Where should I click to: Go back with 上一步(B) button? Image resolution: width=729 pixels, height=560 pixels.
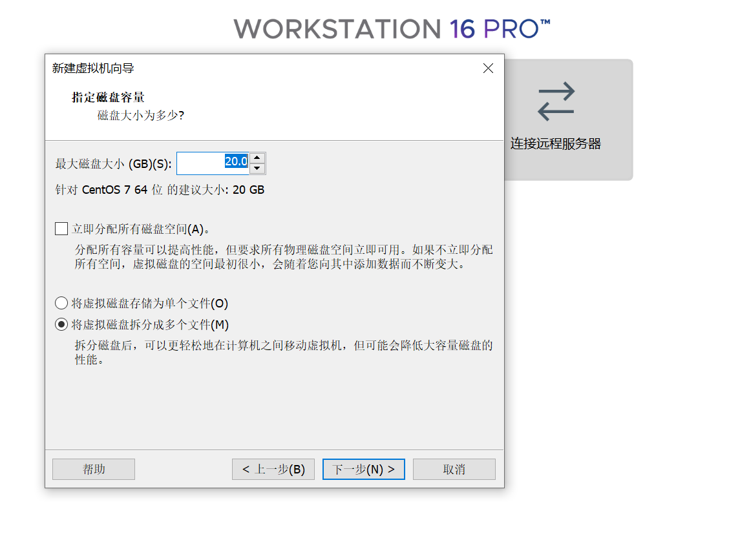click(x=273, y=470)
